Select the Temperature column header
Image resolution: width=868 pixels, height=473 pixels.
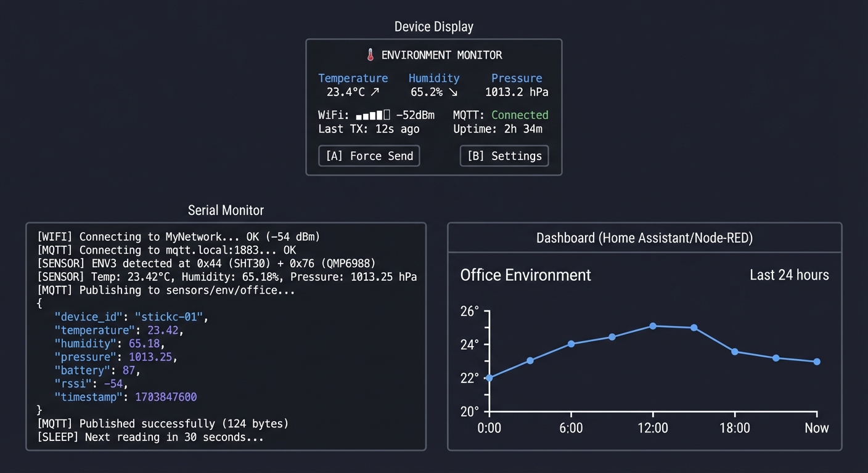353,78
